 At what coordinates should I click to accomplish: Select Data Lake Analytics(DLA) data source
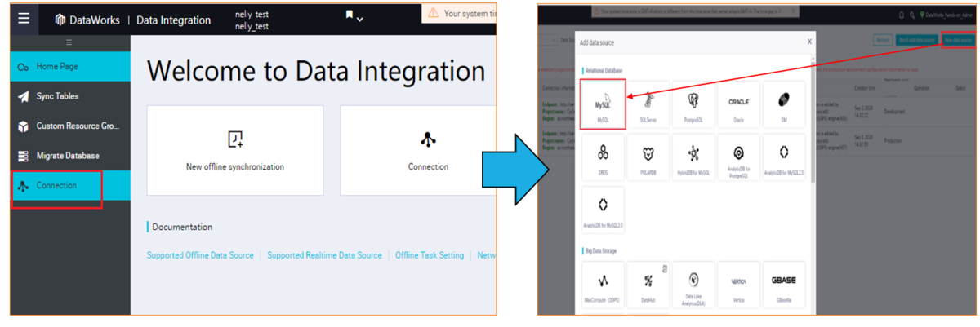coord(693,285)
